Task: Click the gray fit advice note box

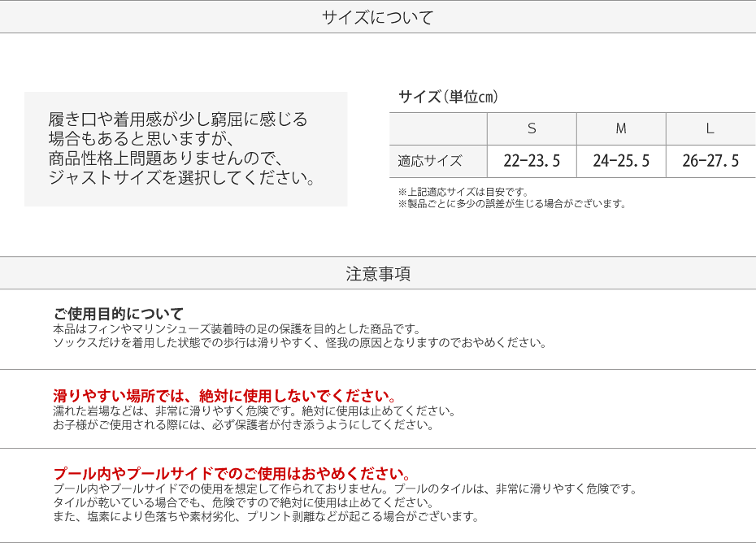Action: click(185, 149)
